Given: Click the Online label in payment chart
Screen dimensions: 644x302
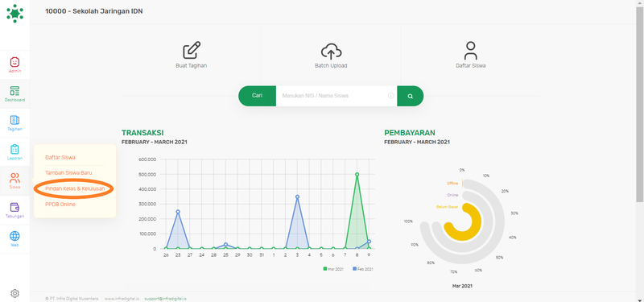Looking at the screenshot, I should click(452, 195).
